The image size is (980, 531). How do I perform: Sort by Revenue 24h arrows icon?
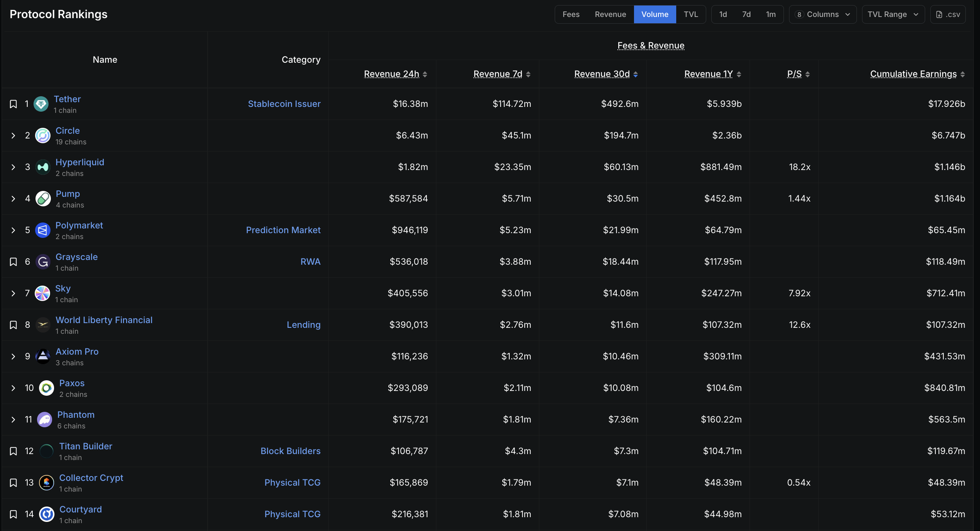pos(425,75)
